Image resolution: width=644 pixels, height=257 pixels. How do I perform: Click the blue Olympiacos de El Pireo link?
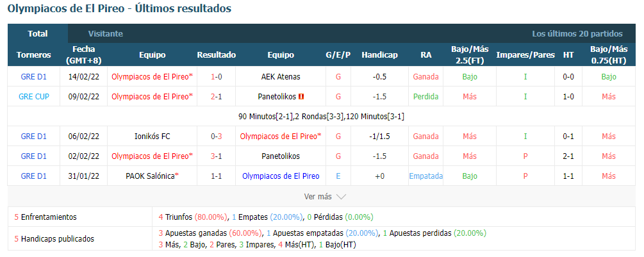(x=281, y=176)
